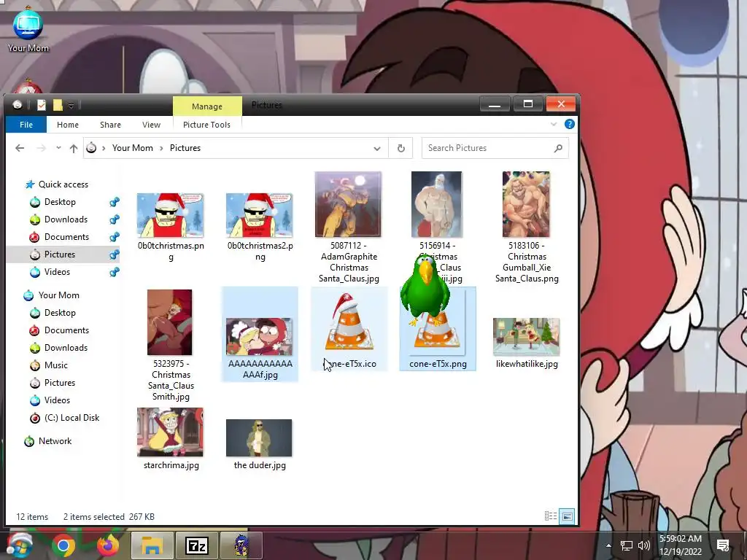Screen dimensions: 747x560
Task: Click the window system menu icon
Action: (18, 105)
